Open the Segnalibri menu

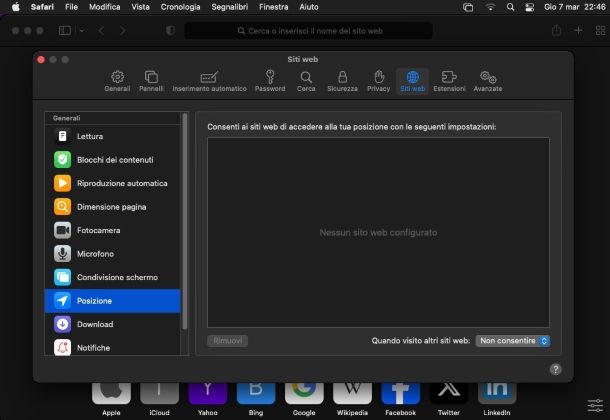(x=229, y=7)
